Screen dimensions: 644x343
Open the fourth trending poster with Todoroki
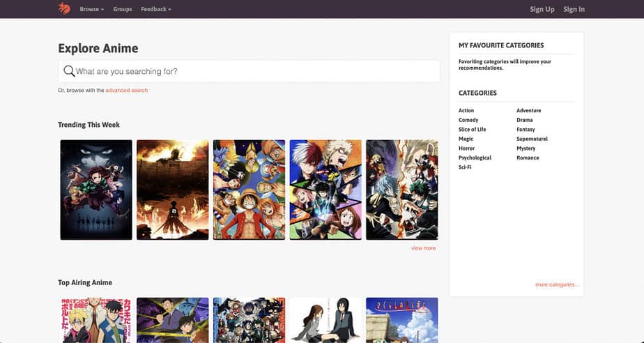point(325,190)
